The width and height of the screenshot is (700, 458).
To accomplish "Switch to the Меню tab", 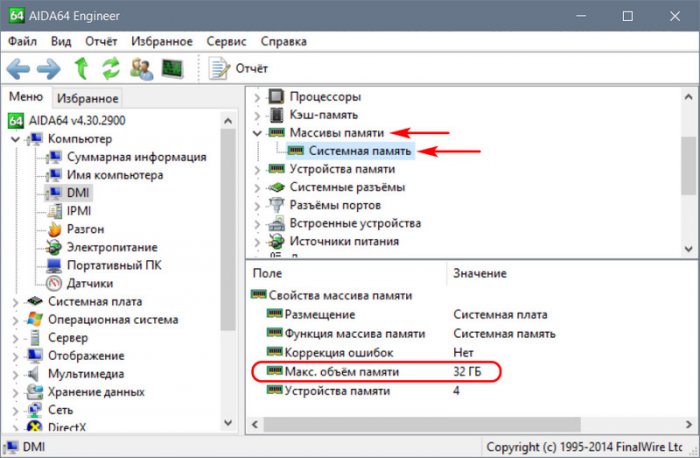I will click(26, 97).
